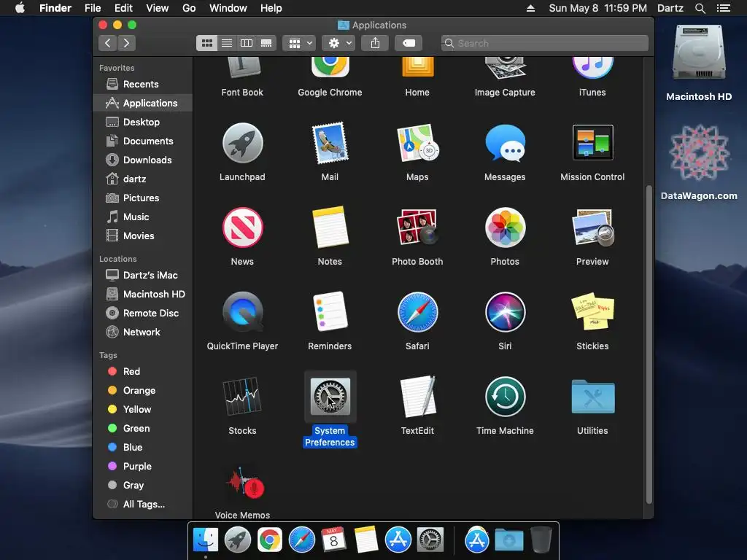Select Safari in the Applications folder
The image size is (747, 560).
(x=417, y=312)
